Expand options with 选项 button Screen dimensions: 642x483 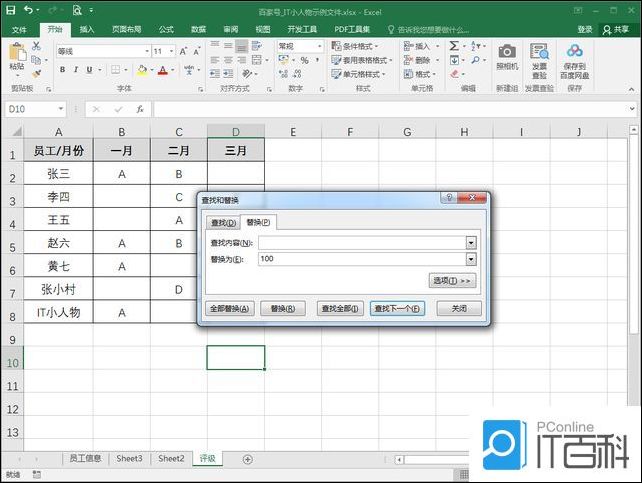(x=452, y=280)
